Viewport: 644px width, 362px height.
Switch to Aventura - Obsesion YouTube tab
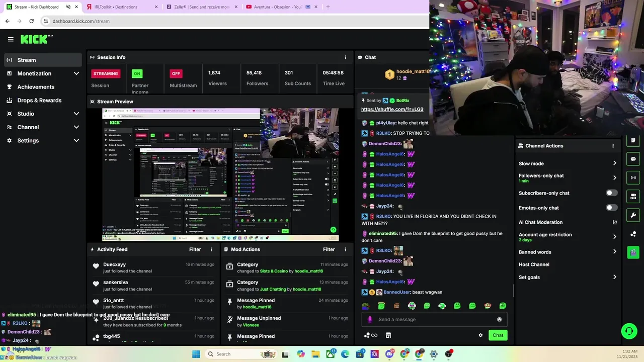click(x=281, y=7)
